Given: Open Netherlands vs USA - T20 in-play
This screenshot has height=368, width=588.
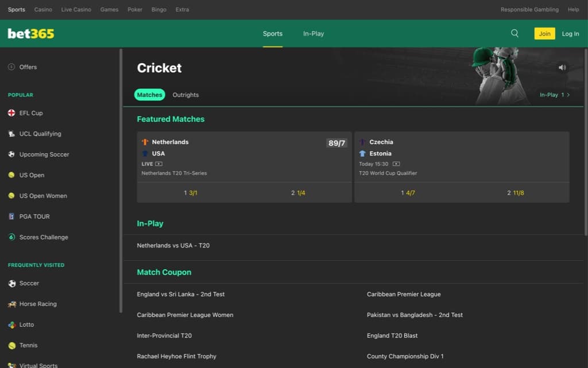Looking at the screenshot, I should (173, 246).
